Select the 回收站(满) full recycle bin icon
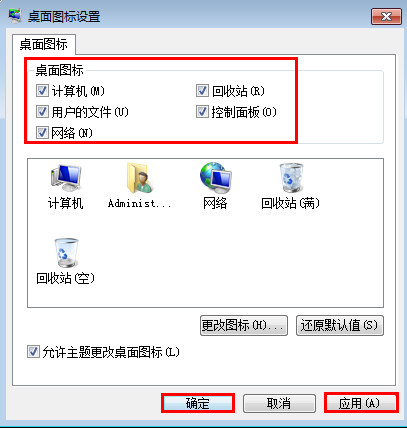Viewport: 407px width, 428px height. pos(291,179)
